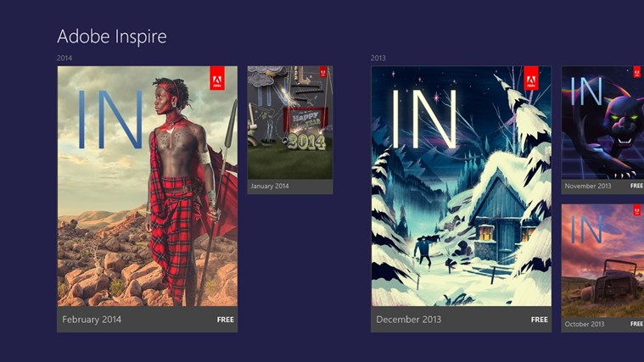Click Adobe logo on December 2013 cover

pyautogui.click(x=531, y=78)
